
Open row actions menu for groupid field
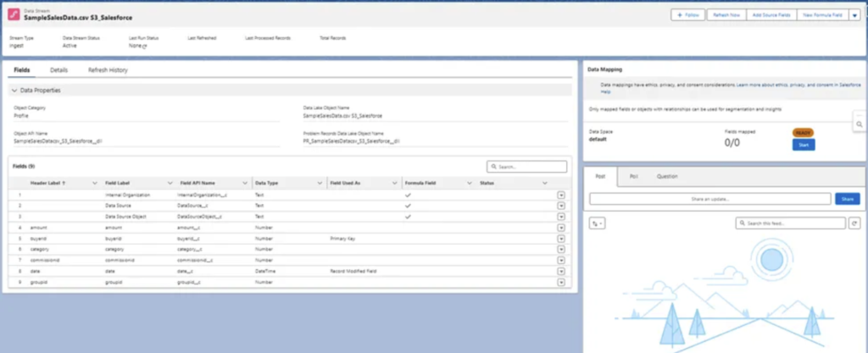pos(561,282)
